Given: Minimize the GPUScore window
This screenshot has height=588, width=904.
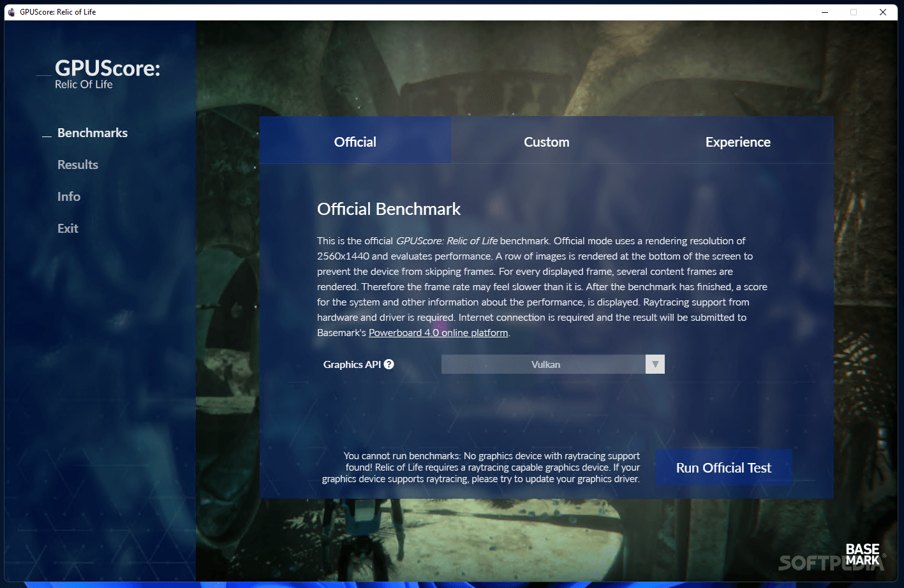Looking at the screenshot, I should pyautogui.click(x=825, y=12).
